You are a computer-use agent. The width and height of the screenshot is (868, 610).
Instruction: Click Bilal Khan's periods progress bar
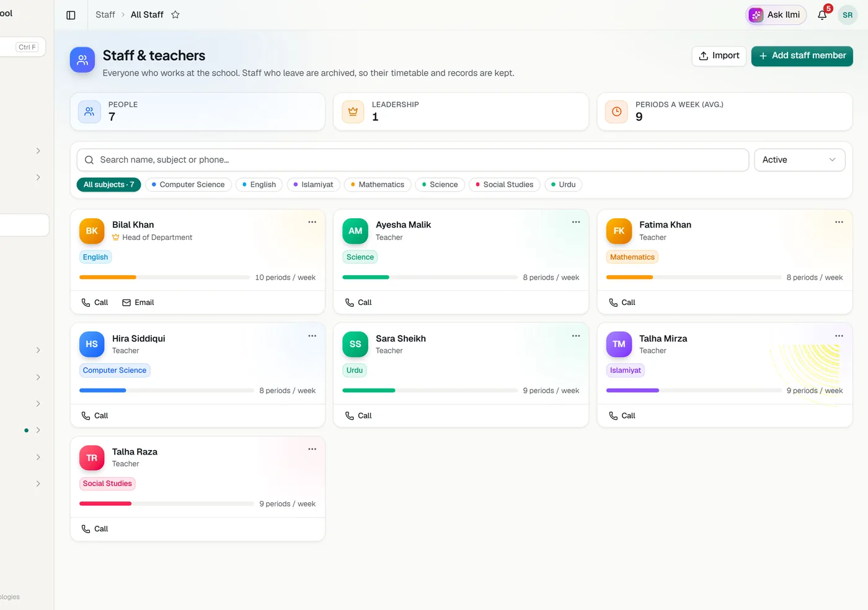tap(164, 277)
